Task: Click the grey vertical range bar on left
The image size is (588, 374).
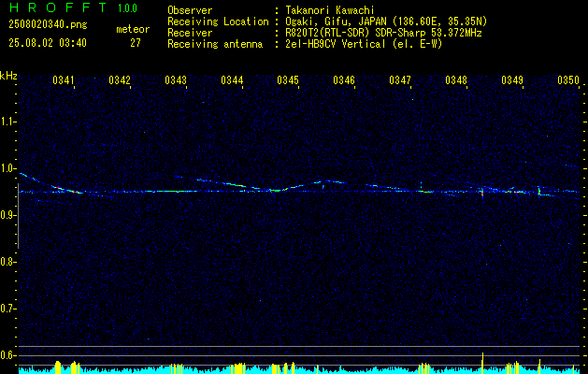Action: [x=18, y=216]
